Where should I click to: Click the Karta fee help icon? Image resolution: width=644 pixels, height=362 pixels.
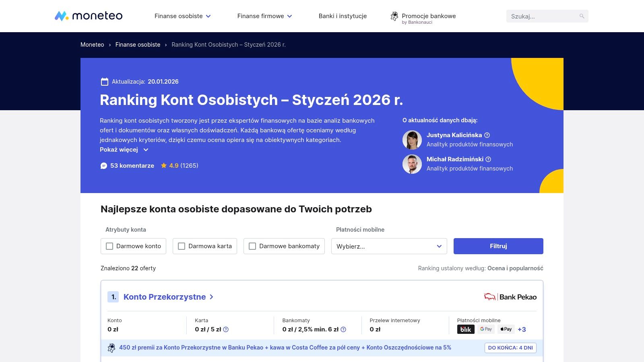(226, 329)
